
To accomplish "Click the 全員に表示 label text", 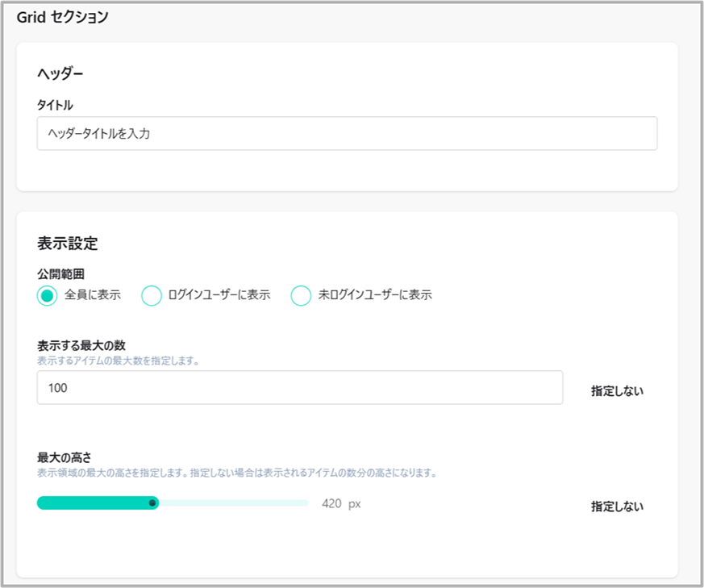I will (x=93, y=294).
